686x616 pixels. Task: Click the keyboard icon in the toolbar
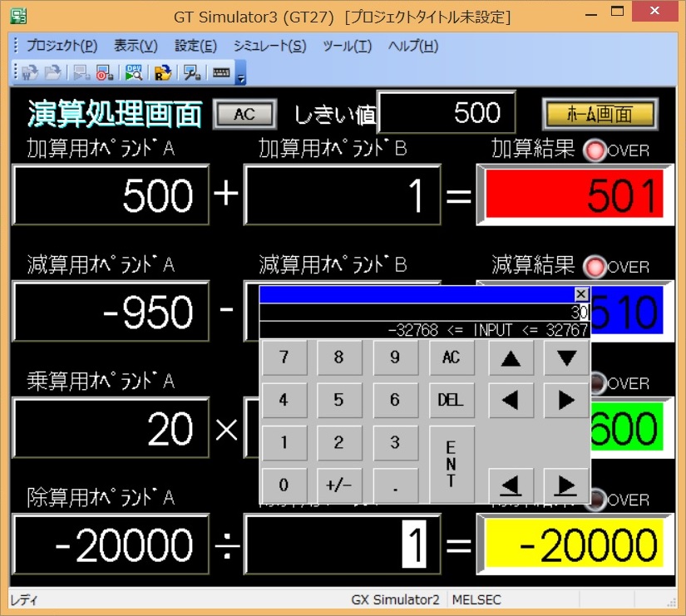pyautogui.click(x=221, y=72)
